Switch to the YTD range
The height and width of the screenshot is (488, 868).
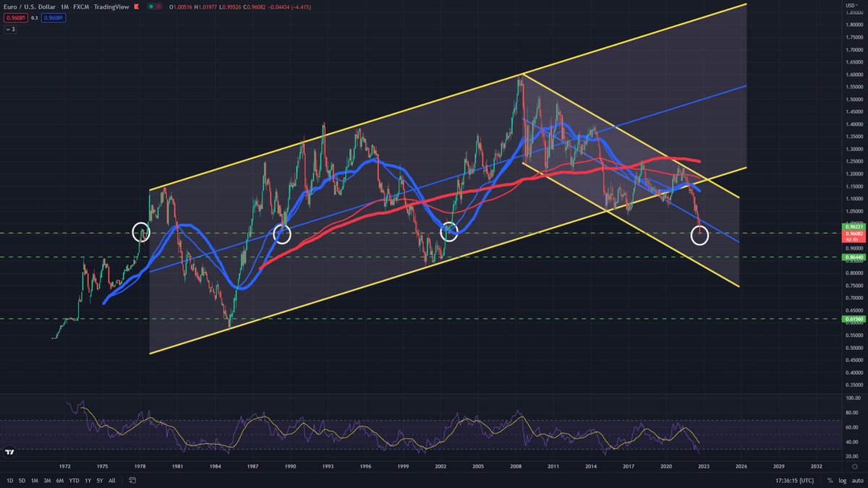[74, 480]
